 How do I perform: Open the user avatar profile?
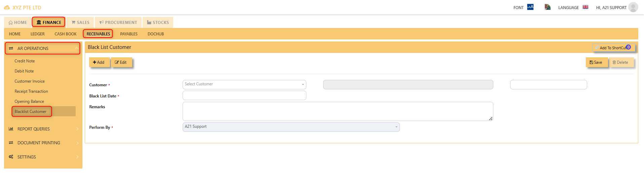click(x=633, y=7)
